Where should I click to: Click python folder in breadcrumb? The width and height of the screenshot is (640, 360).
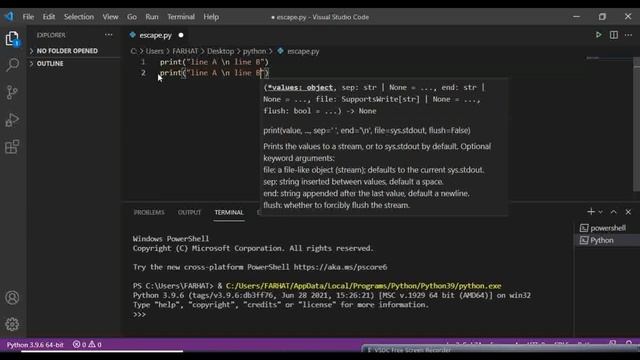[254, 51]
